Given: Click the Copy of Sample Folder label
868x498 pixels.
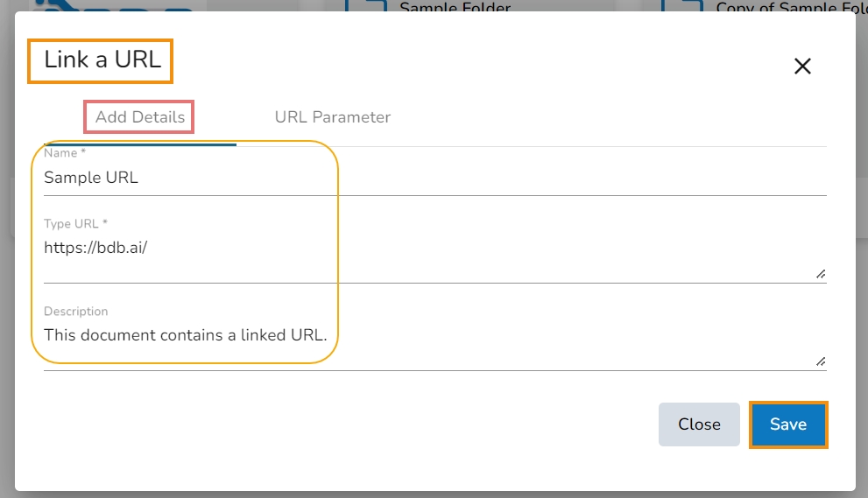Looking at the screenshot, I should pos(785,7).
